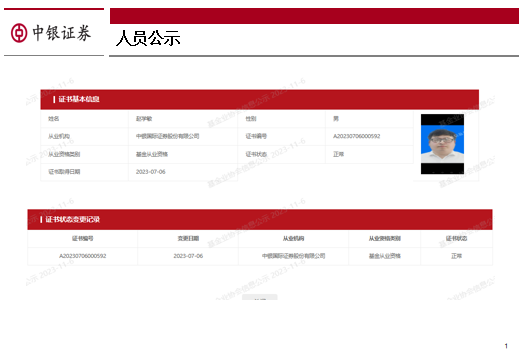Click the 从业资格类别 column header in records table
Viewport: 519px width, 360px height.
click(x=384, y=238)
